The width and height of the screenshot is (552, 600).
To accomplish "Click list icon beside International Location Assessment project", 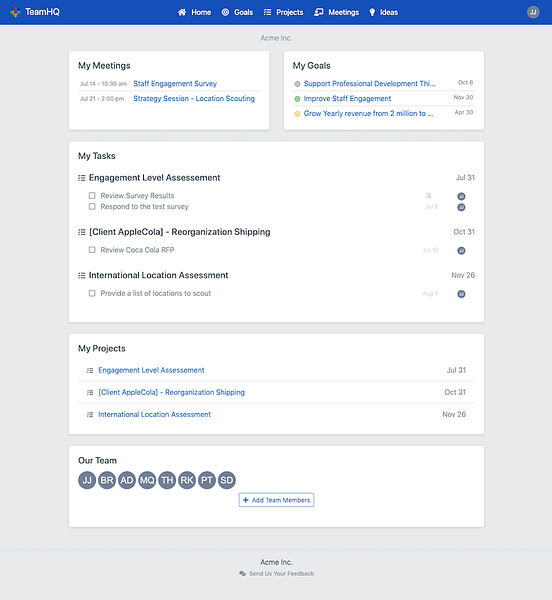I will click(90, 415).
